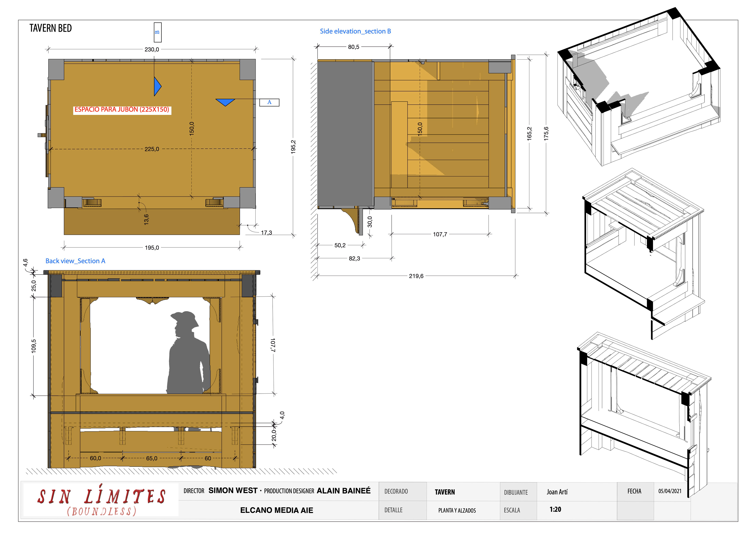Select the red ESPACIO PARA JUBON label
The image size is (756, 535).
tap(122, 110)
